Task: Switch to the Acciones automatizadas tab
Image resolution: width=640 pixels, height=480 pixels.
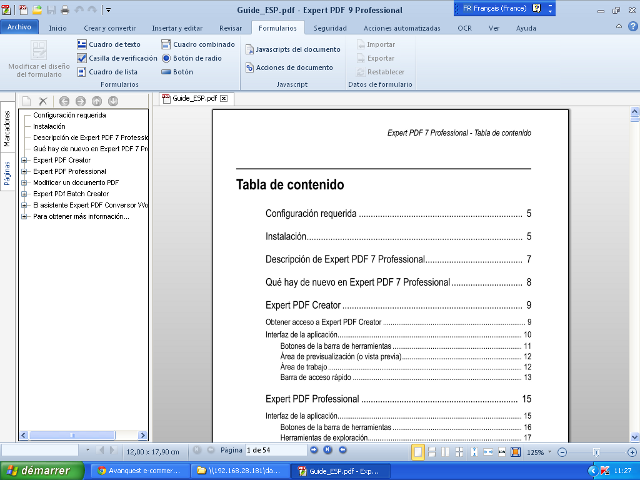Action: 402,28
